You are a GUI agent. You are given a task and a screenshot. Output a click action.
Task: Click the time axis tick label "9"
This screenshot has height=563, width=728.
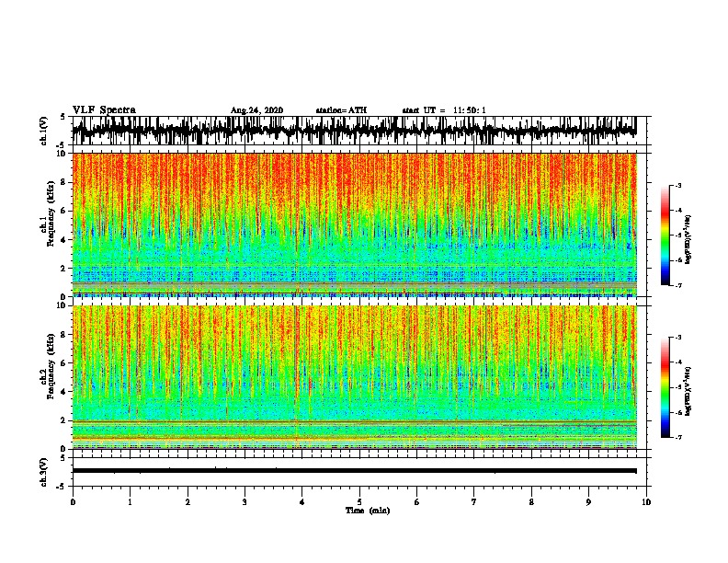[x=588, y=502]
